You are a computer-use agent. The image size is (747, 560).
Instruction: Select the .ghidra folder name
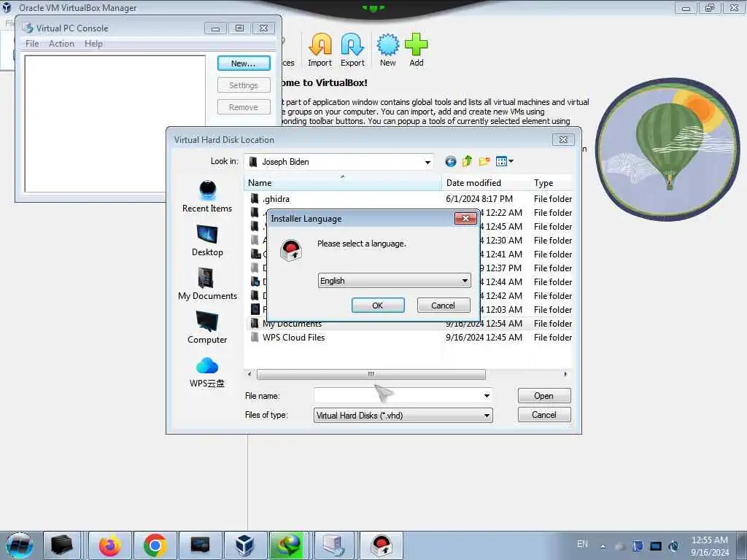(276, 199)
